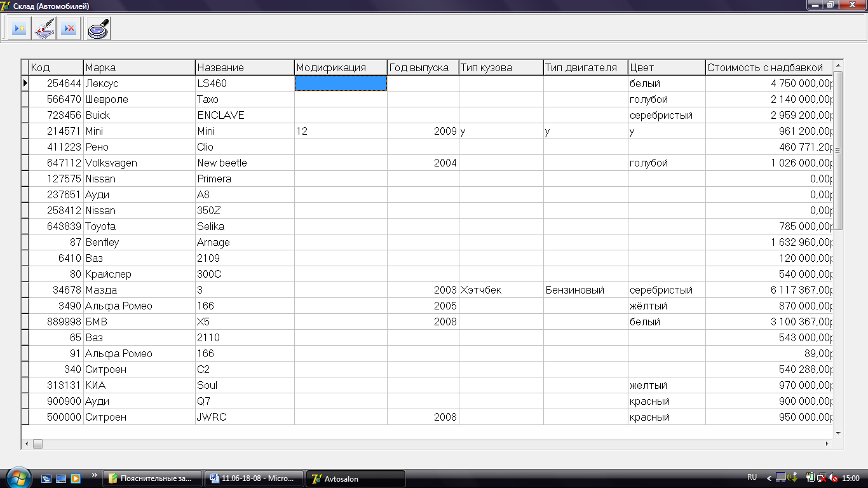Click the Марка column header
The image size is (868, 488).
(x=139, y=67)
